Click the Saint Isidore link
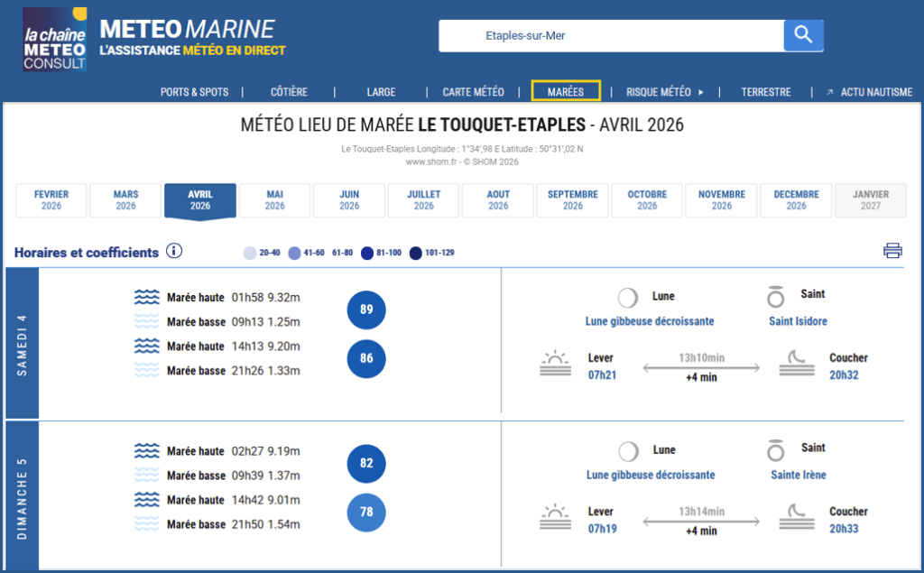This screenshot has width=924, height=573. 798,321
